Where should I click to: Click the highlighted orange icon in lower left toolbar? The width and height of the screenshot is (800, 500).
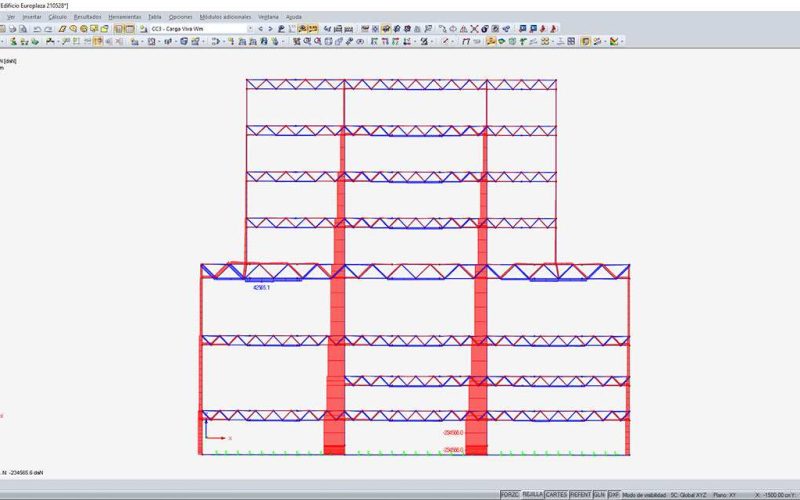(x=98, y=41)
